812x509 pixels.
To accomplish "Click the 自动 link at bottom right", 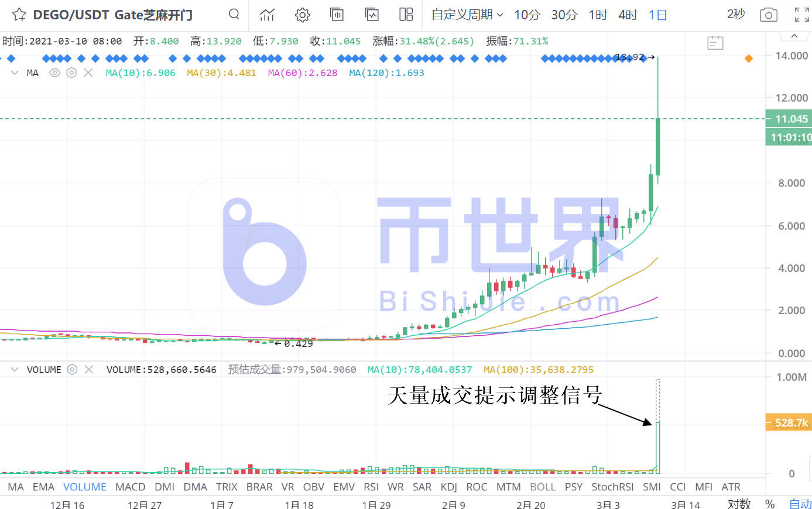I will 800,503.
